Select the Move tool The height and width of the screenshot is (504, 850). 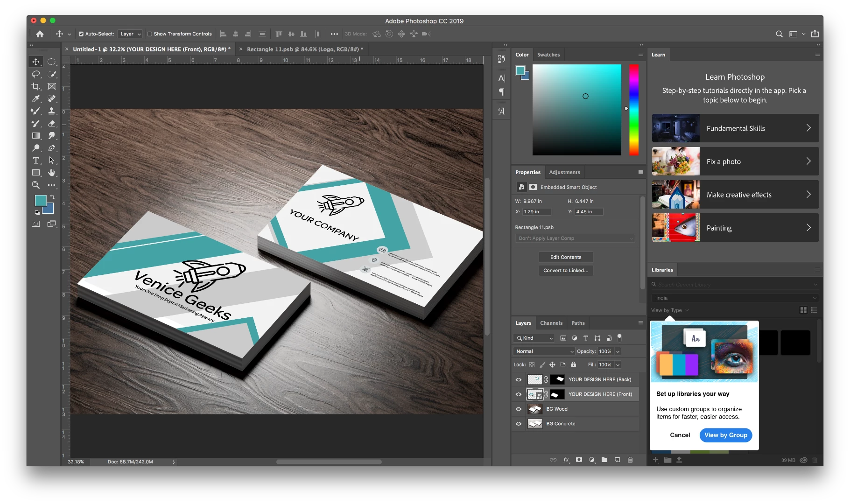[36, 62]
